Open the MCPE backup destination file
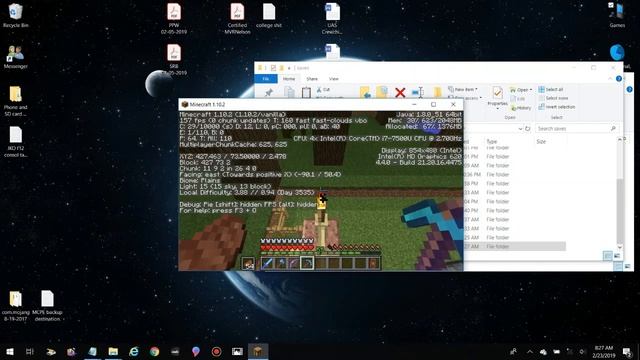This screenshot has width=640, height=360. point(47,306)
